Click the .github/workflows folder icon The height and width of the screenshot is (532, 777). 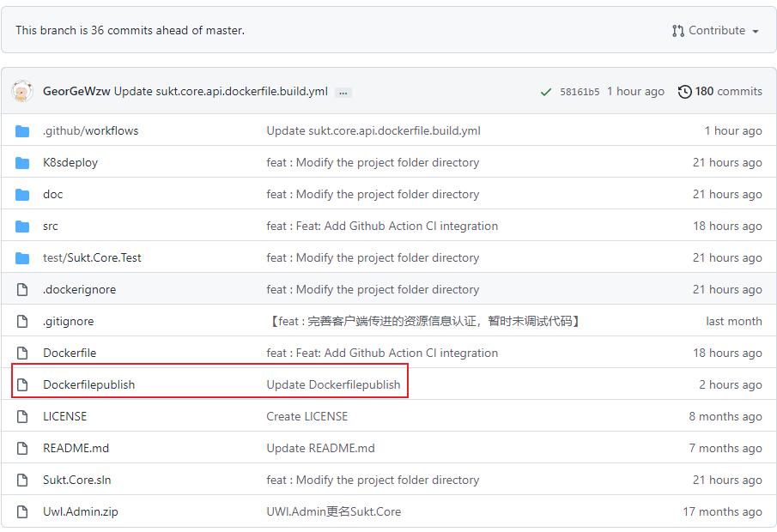(22, 131)
